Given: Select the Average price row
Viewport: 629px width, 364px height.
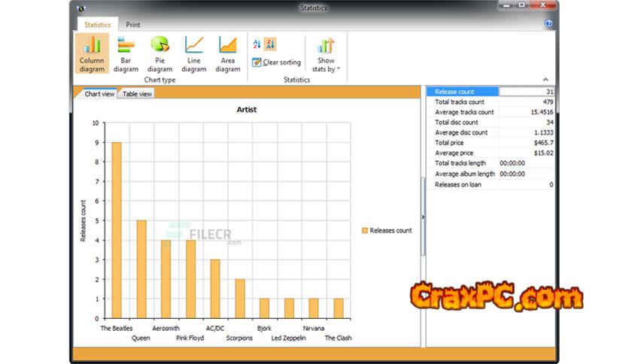Looking at the screenshot, I should [491, 153].
